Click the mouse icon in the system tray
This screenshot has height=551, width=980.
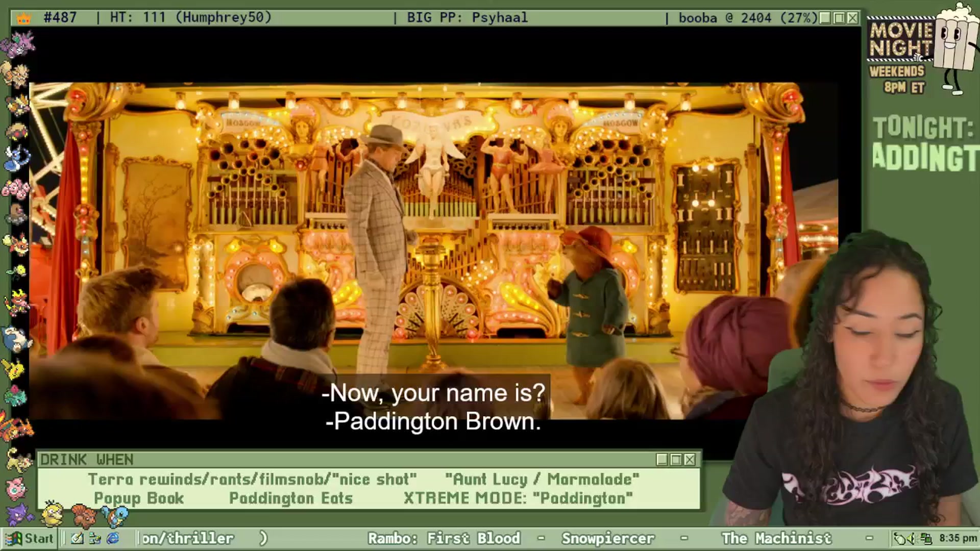point(899,539)
